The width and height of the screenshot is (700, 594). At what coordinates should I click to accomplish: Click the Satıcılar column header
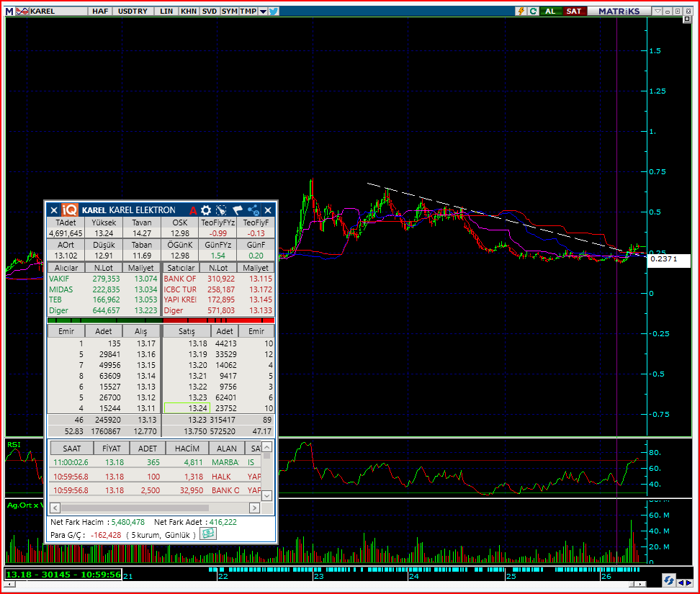click(181, 268)
